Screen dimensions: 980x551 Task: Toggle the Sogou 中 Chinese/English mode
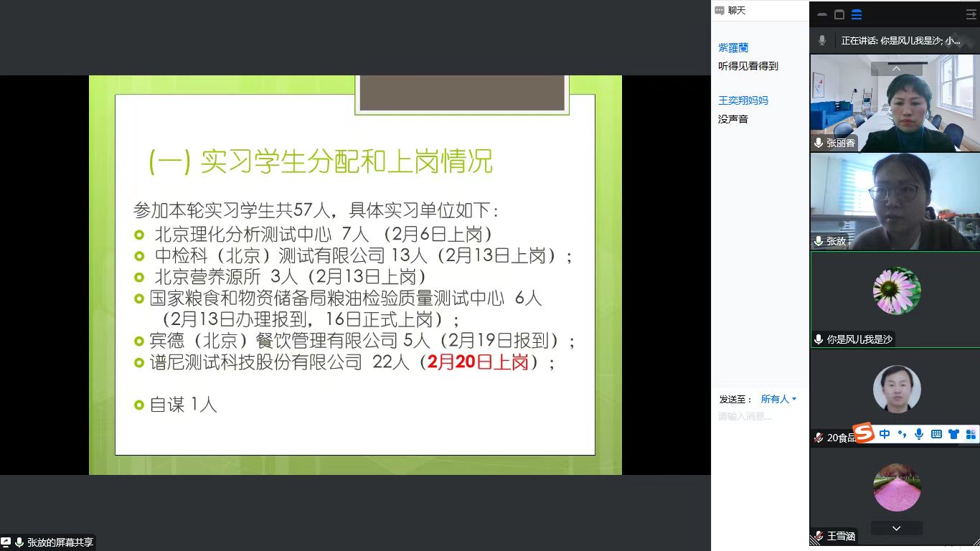tap(885, 434)
